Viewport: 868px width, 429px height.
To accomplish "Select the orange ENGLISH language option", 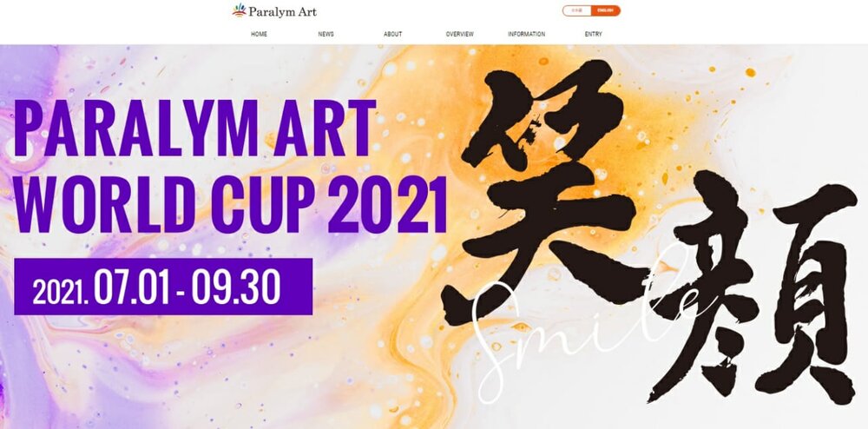I will point(606,10).
